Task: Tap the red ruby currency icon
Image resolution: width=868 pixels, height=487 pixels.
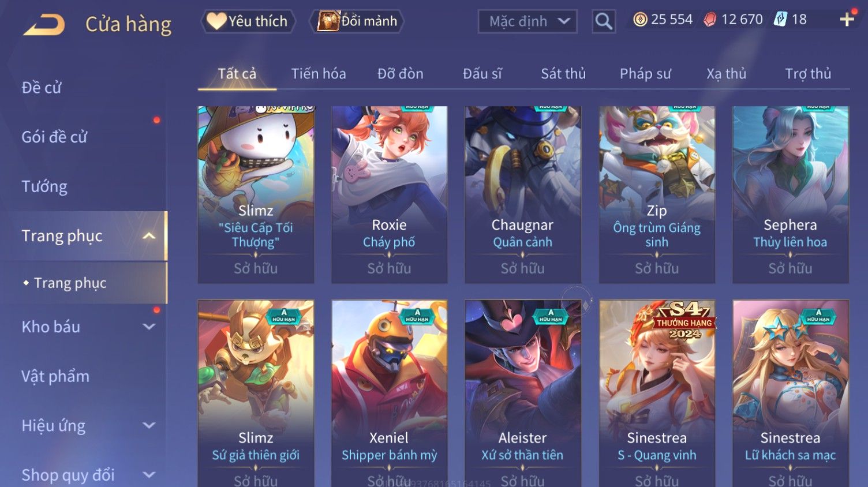Action: [710, 20]
